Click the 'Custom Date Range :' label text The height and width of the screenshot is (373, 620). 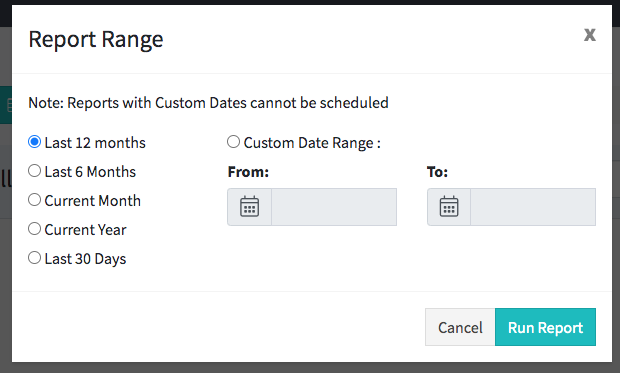[312, 143]
